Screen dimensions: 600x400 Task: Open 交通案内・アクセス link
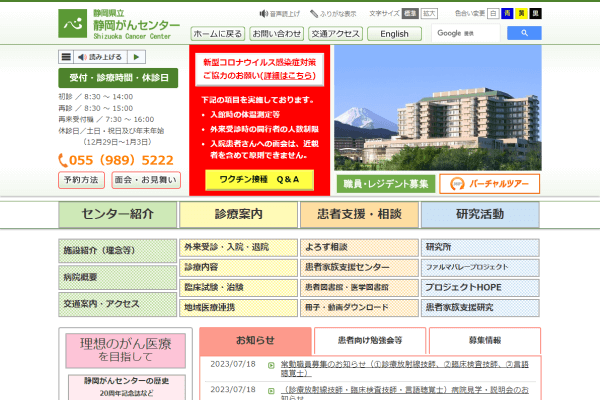tap(117, 304)
